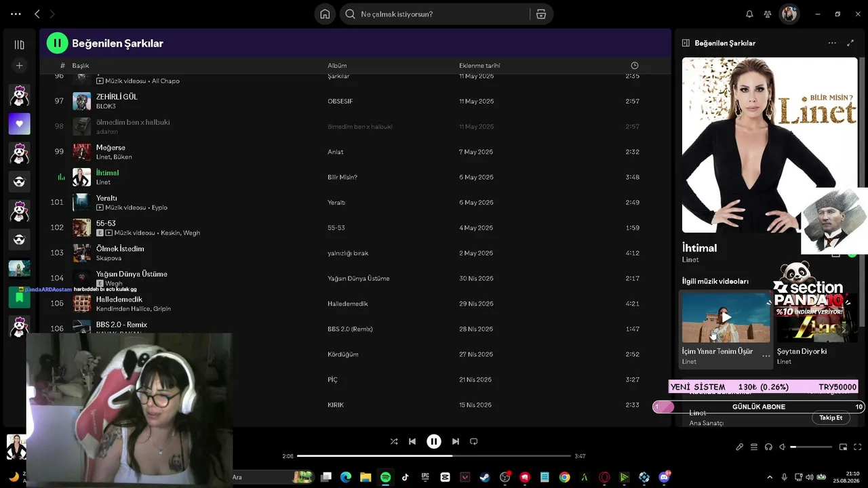This screenshot has height=488, width=868.
Task: Skip to next track
Action: (x=456, y=441)
